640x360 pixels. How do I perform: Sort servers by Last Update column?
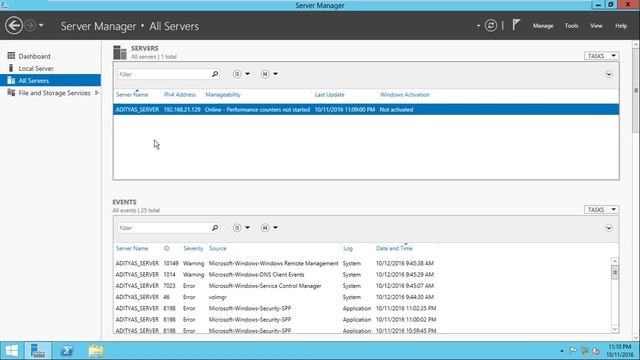click(x=329, y=95)
